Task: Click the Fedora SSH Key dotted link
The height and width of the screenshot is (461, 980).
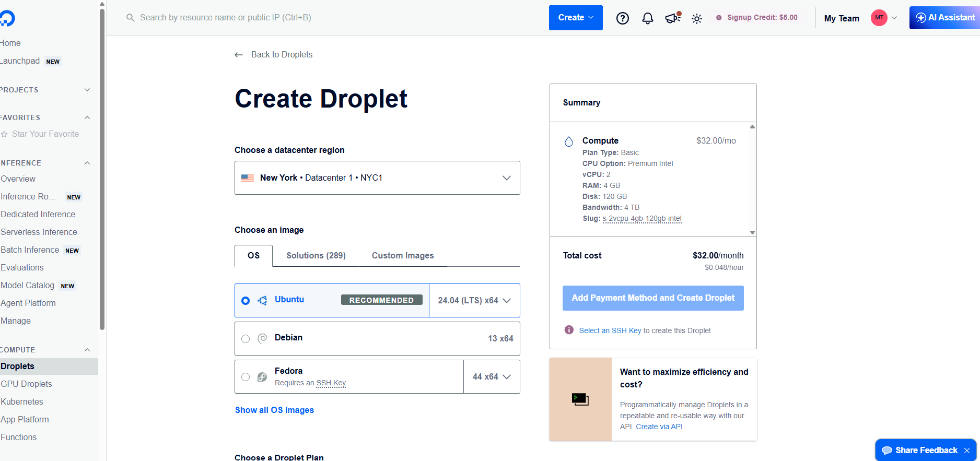Action: pos(331,383)
